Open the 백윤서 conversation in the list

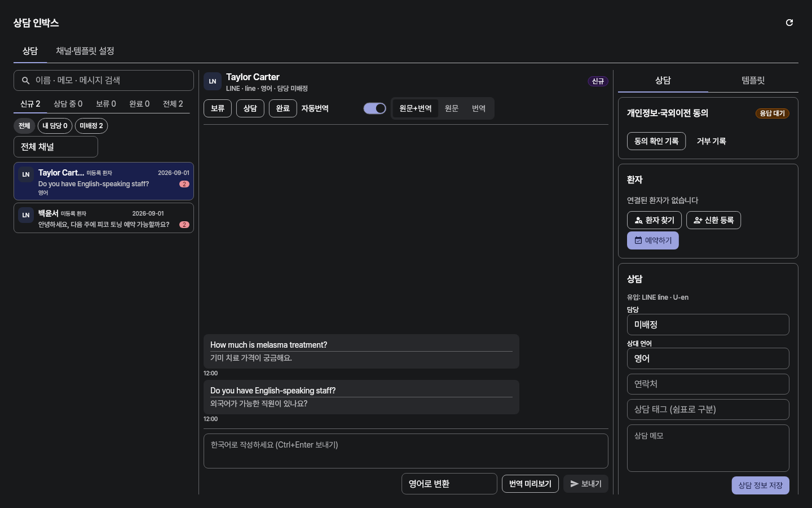pyautogui.click(x=104, y=218)
